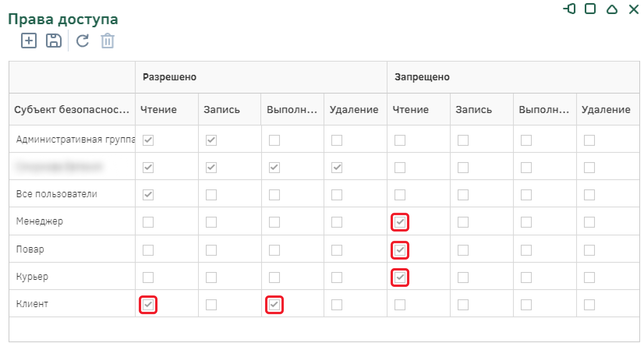Close the Права доступа panel
Screen dimensions: 644x343
tap(634, 9)
